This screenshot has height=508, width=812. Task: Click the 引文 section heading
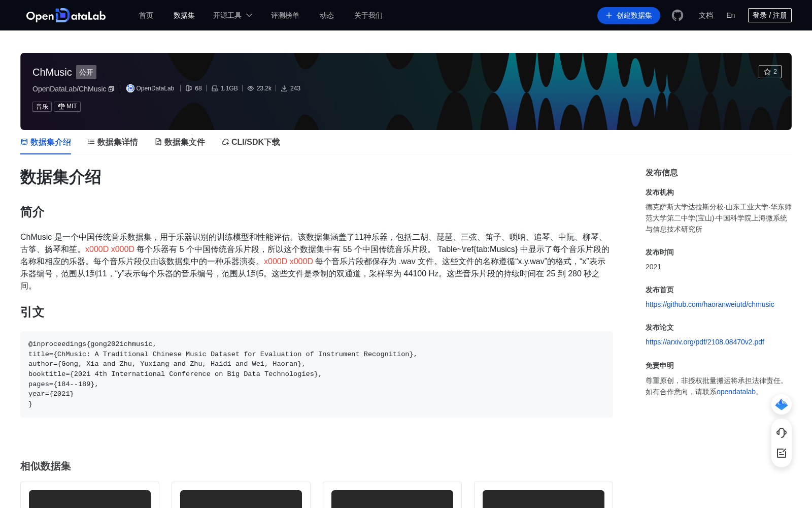click(32, 312)
